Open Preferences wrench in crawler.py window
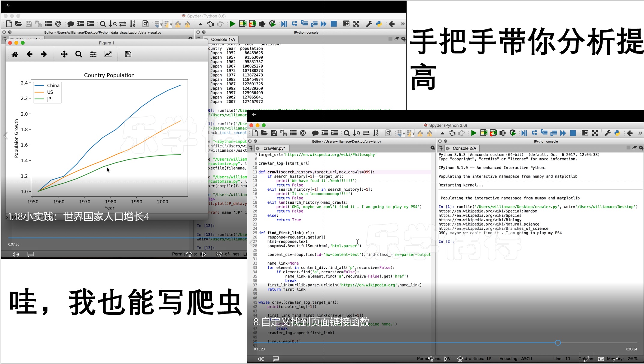The width and height of the screenshot is (644, 364). (607, 133)
